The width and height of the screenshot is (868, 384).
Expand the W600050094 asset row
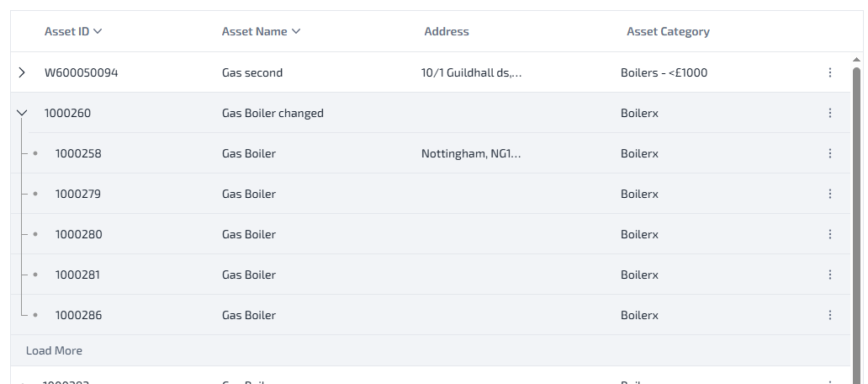(x=22, y=72)
